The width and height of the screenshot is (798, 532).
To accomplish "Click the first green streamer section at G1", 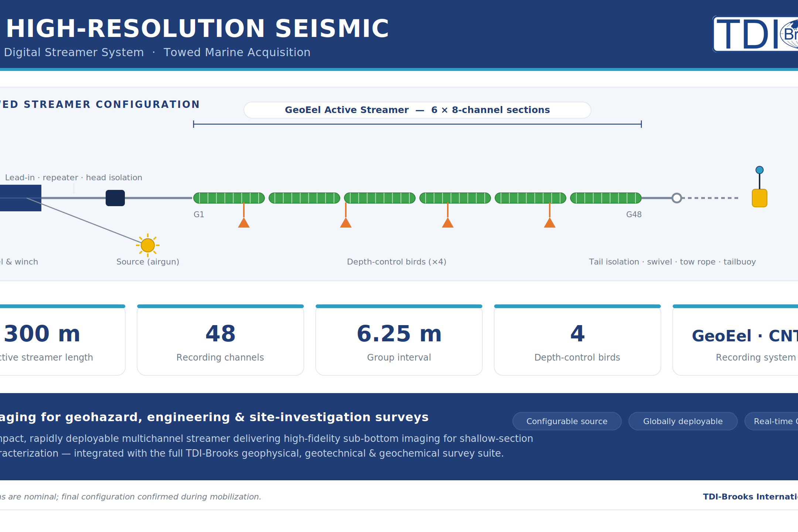I will [x=229, y=198].
